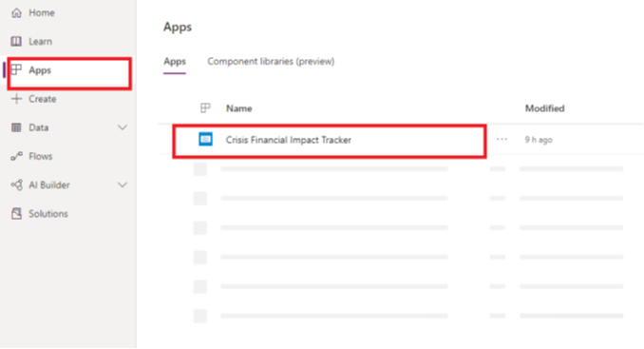Click the Data label in sidebar
This screenshot has width=644, height=349.
[x=39, y=127]
